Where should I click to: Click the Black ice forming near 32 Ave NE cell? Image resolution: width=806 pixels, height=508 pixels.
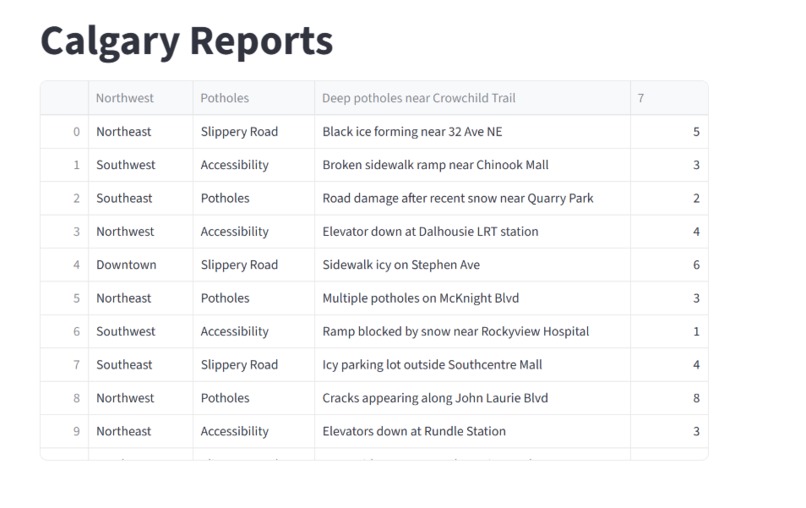pyautogui.click(x=472, y=132)
